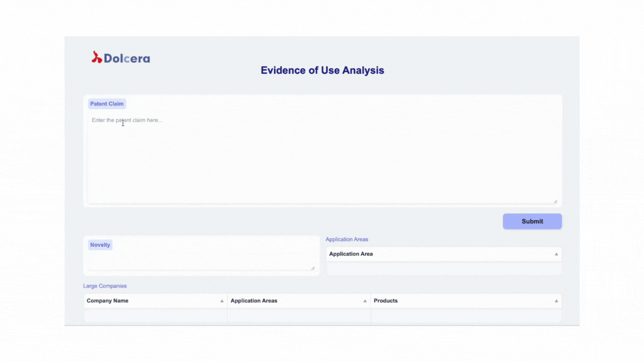
Task: Click the sort arrow in Application Area column
Action: tap(556, 254)
